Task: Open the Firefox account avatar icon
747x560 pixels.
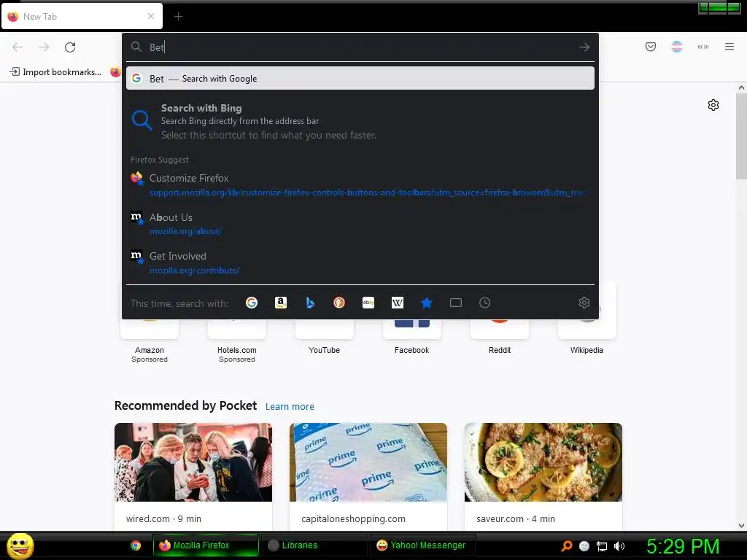Action: pyautogui.click(x=676, y=47)
